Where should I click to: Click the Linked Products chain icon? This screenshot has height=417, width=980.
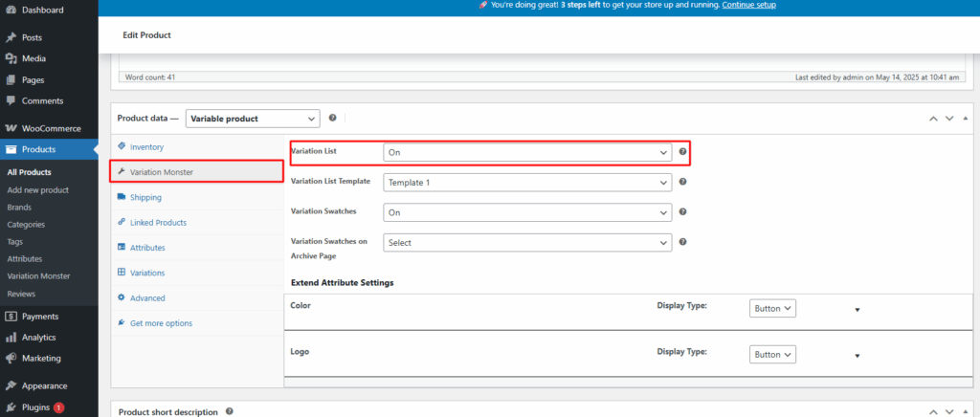pyautogui.click(x=122, y=222)
